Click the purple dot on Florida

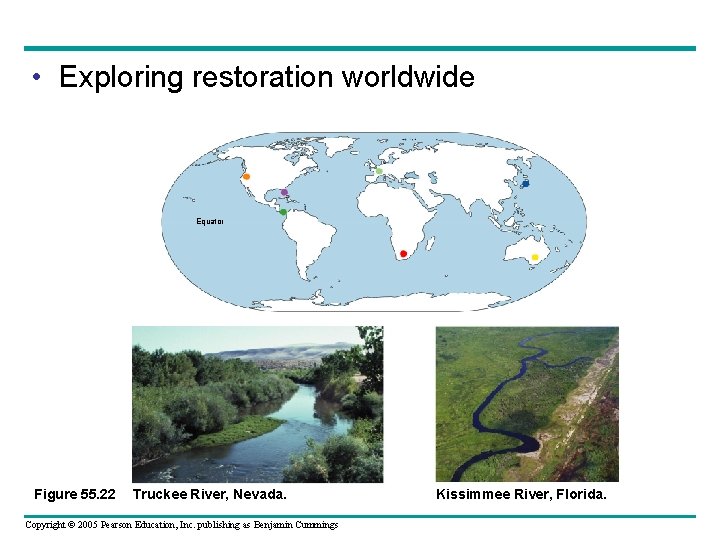tap(284, 192)
